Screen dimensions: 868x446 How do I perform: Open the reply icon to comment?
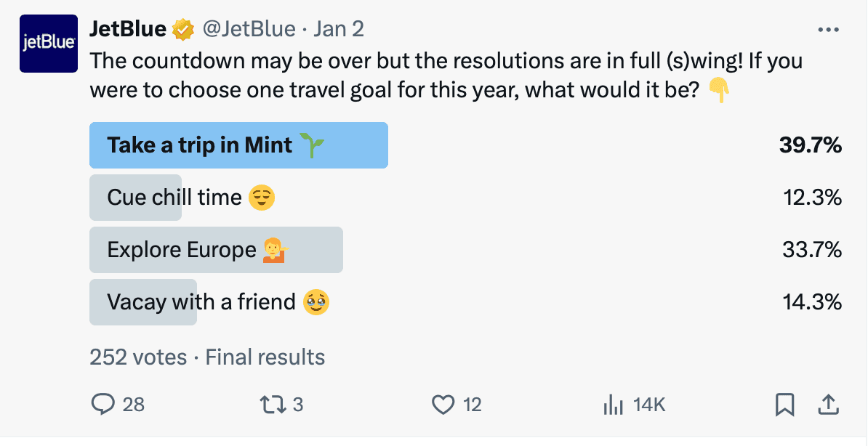pos(102,404)
